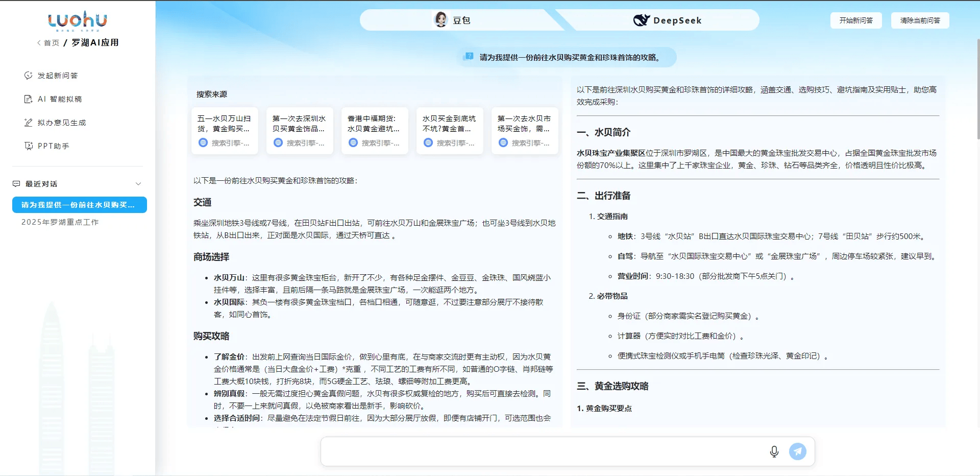This screenshot has width=980, height=476.
Task: Click the 最近对话 chat icon
Action: pos(16,183)
